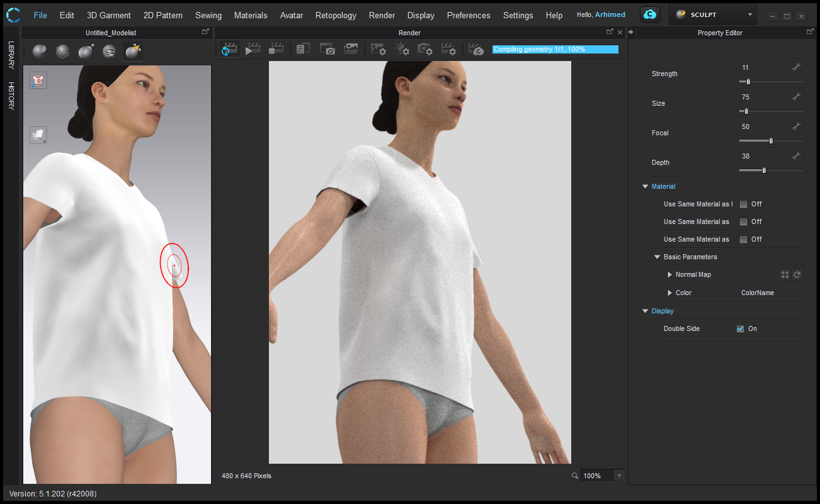Open the 3D Garment menu
This screenshot has width=820, height=504.
point(108,15)
